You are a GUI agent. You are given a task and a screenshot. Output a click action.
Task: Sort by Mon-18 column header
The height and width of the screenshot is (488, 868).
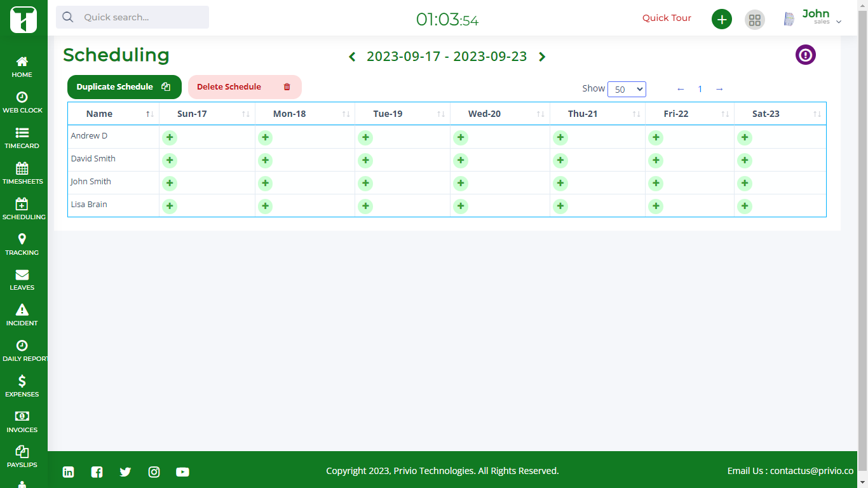305,114
